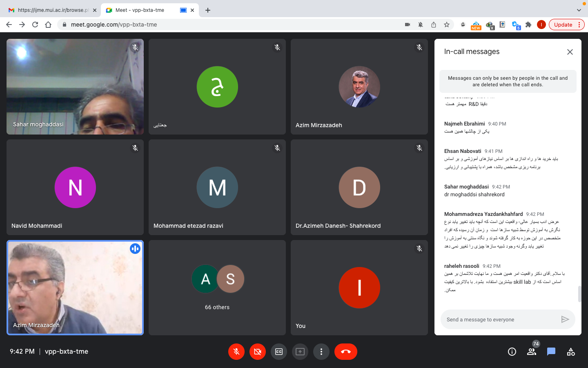Show everyone participants panel icon
This screenshot has height=368, width=588.
531,352
